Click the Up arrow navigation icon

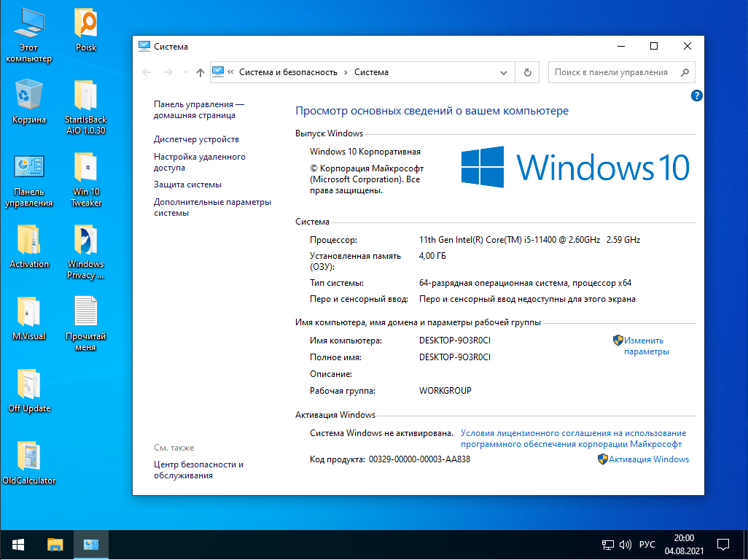(x=200, y=72)
